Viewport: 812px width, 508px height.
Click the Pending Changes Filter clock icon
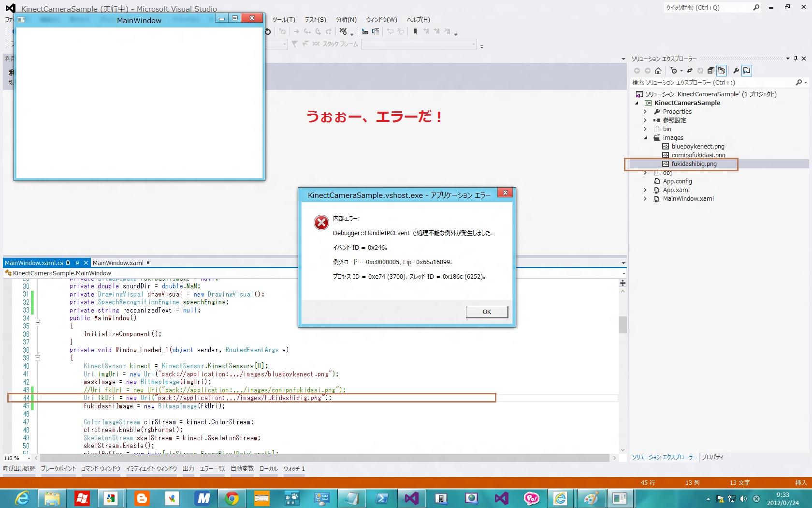pos(674,71)
